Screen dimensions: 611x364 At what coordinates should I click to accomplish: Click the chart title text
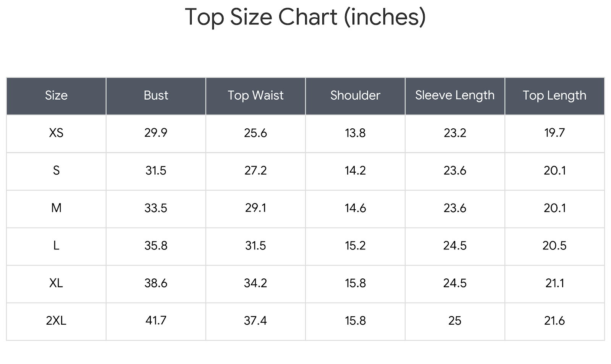pyautogui.click(x=305, y=17)
